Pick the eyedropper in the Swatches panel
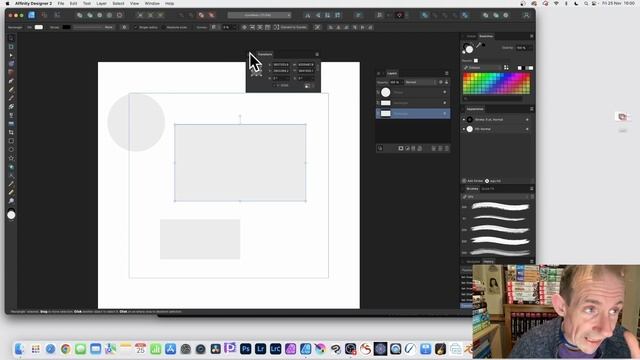This screenshot has height=360, width=640. coord(478,45)
